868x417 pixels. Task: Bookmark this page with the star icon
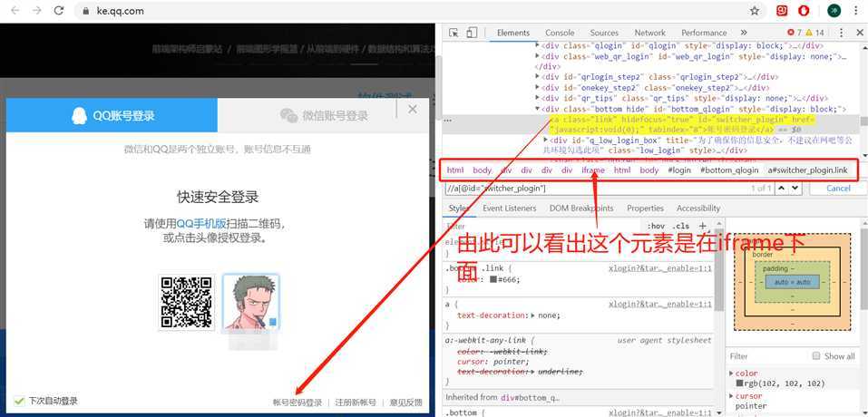pyautogui.click(x=755, y=11)
